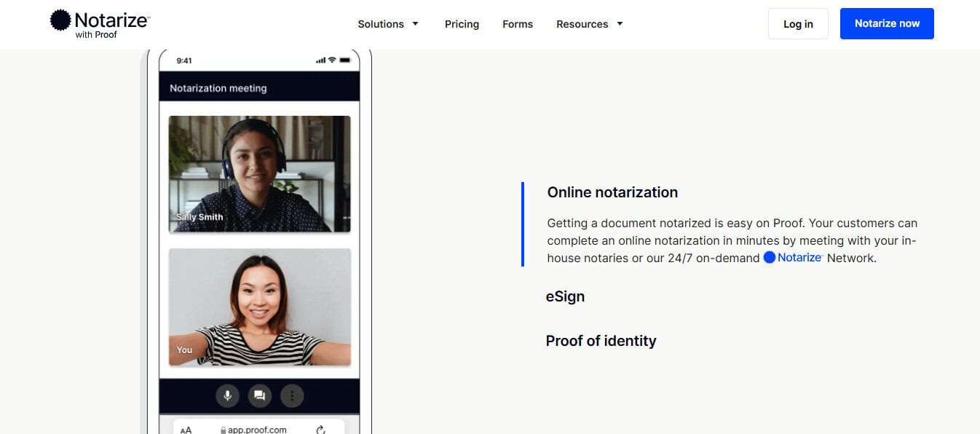Tap the chat icon in phone mockup

(259, 395)
